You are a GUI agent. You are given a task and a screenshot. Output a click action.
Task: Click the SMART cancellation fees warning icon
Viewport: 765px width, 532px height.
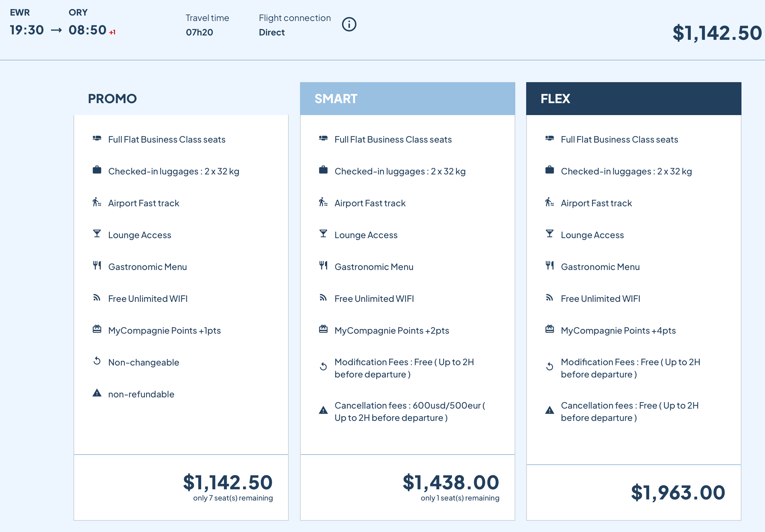(x=323, y=410)
